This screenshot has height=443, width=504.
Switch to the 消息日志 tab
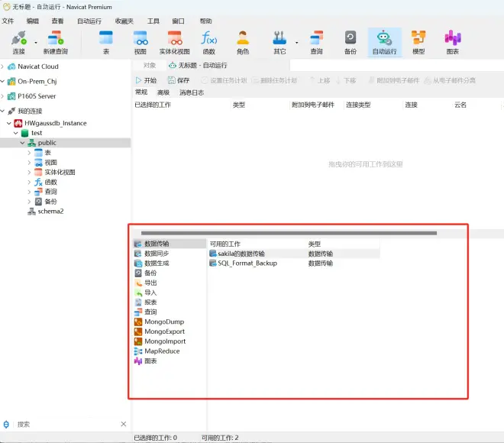coord(192,92)
